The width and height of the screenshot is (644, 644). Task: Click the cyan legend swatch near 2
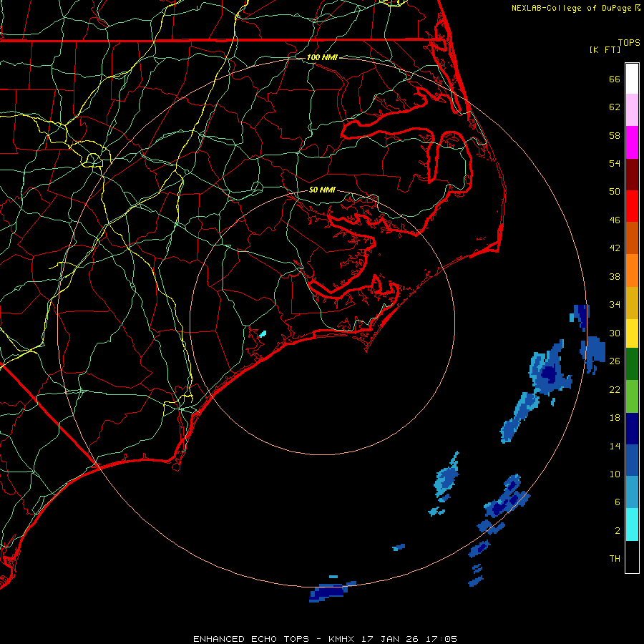(x=632, y=525)
